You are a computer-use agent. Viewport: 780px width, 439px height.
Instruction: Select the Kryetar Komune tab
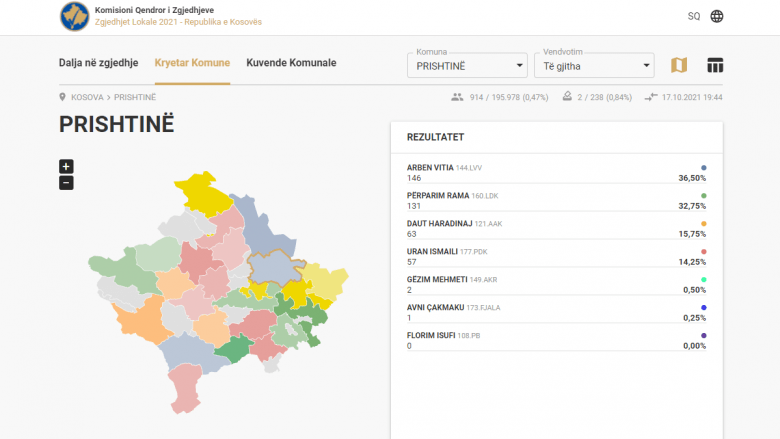click(x=192, y=63)
